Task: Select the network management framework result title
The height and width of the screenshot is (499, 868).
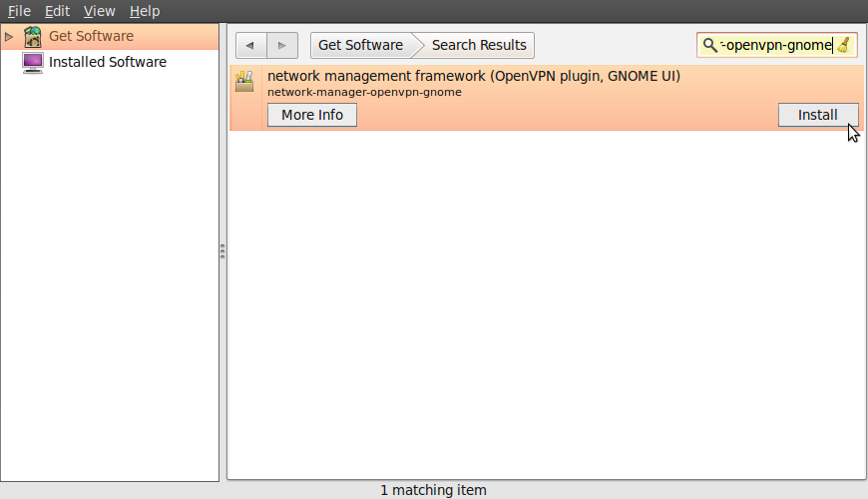Action: point(474,76)
